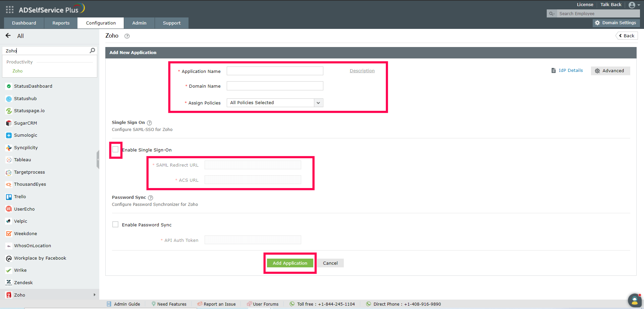
Task: Click into the Domain Name field
Action: [275, 86]
